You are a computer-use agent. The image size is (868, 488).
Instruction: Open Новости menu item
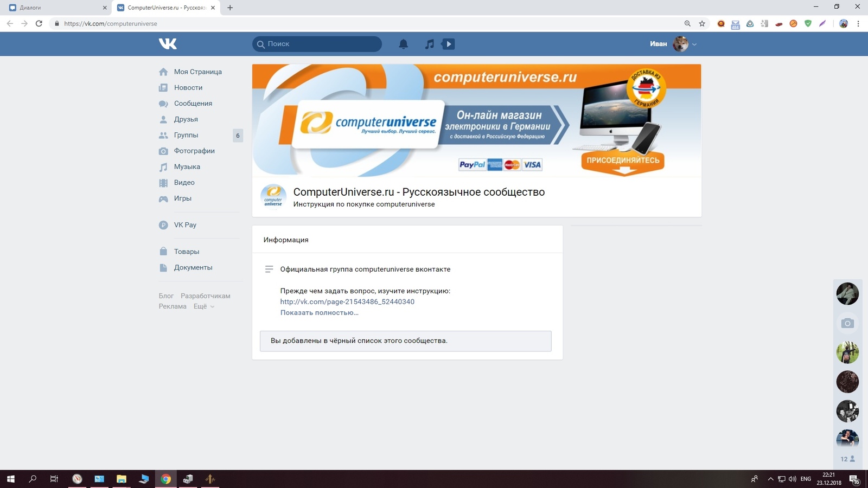coord(188,87)
